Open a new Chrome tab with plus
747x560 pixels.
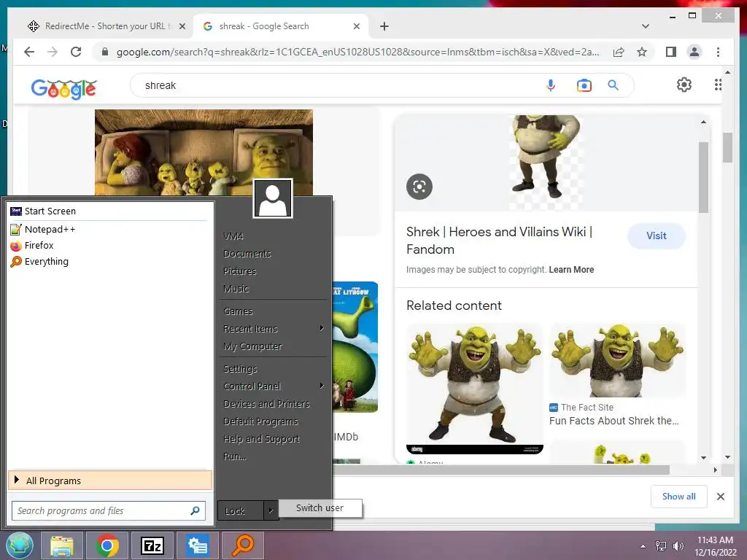coord(384,26)
